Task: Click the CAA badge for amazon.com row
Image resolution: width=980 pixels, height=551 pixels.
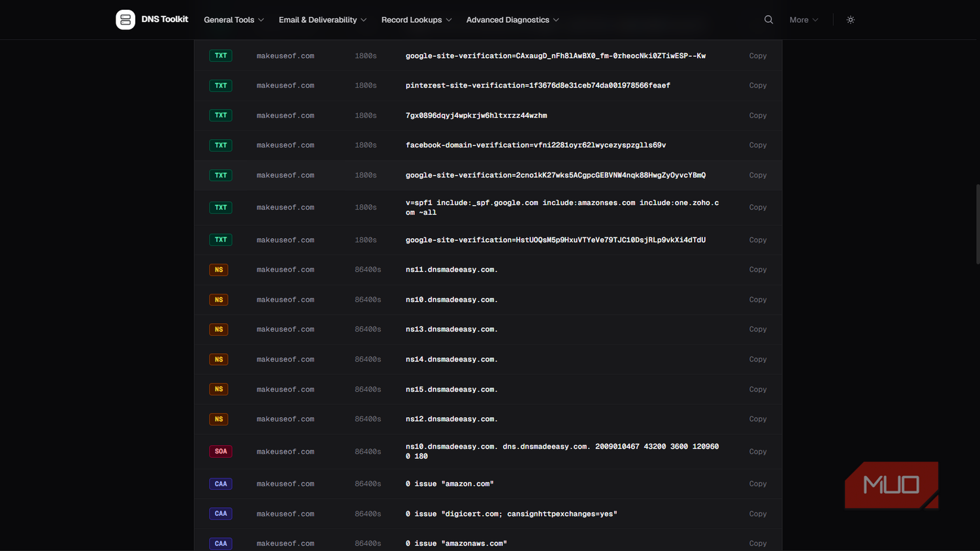Action: coord(221,484)
